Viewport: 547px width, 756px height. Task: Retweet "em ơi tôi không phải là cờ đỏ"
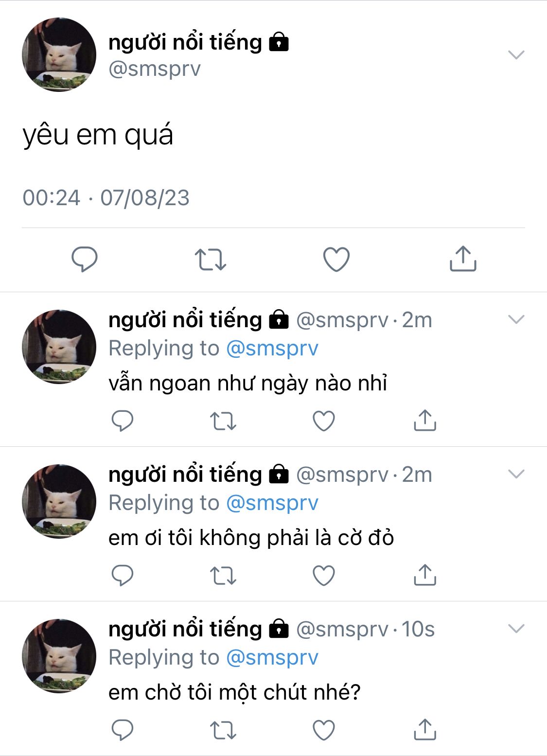[223, 576]
